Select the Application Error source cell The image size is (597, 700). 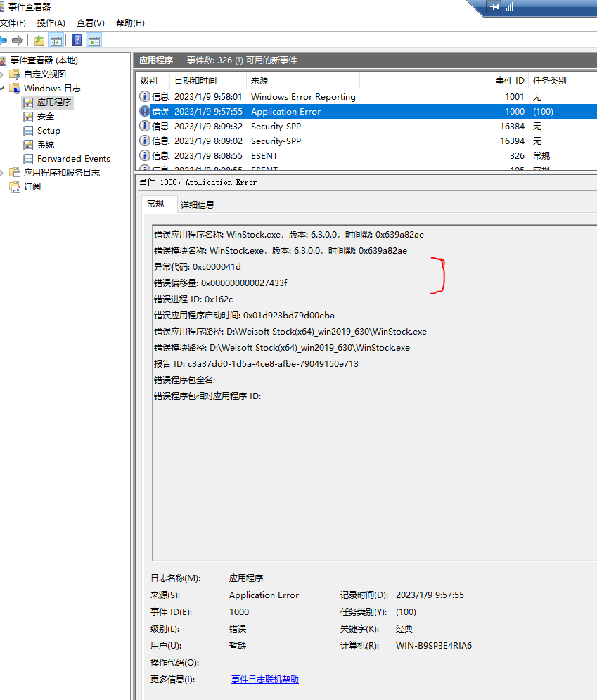point(285,111)
